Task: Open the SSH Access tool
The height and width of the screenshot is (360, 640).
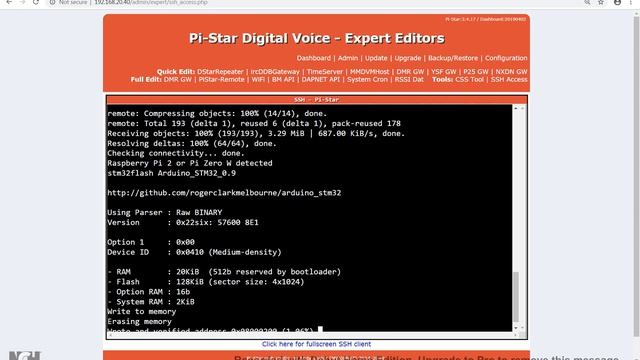Action: tap(509, 79)
